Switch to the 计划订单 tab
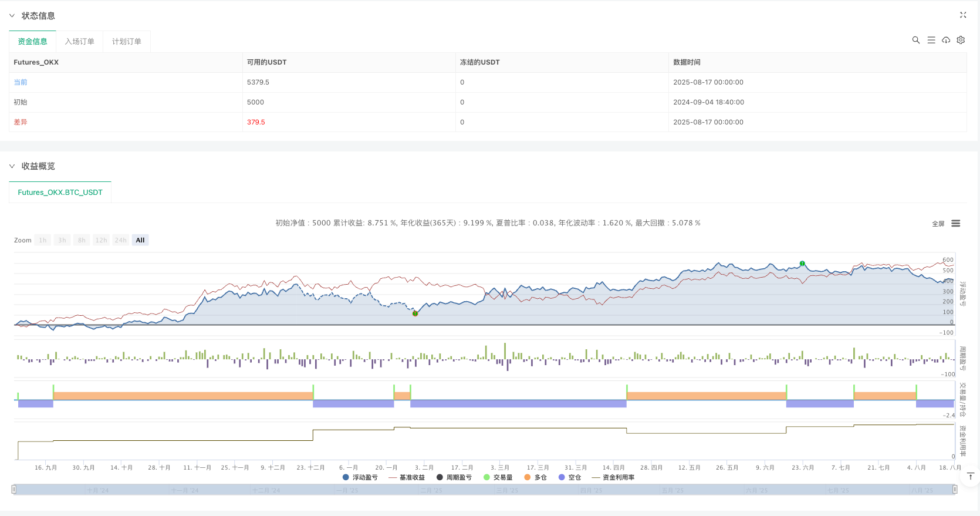Image resolution: width=980 pixels, height=516 pixels. tap(126, 42)
